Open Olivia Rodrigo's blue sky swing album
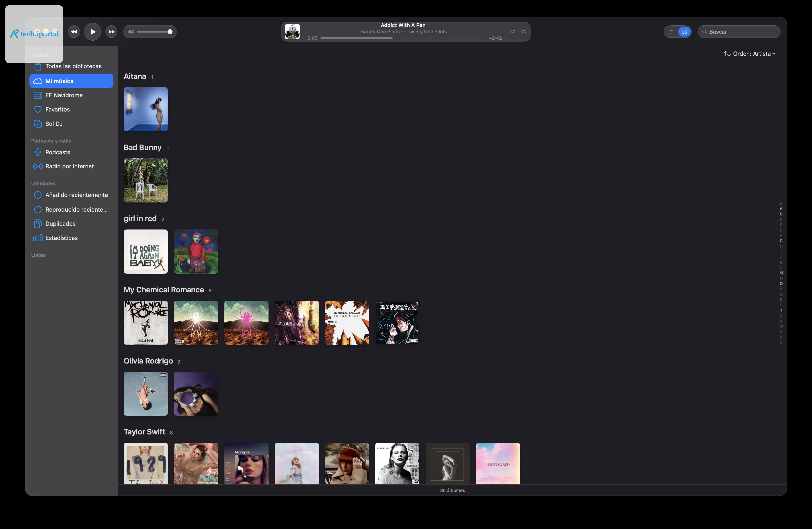 pos(146,394)
